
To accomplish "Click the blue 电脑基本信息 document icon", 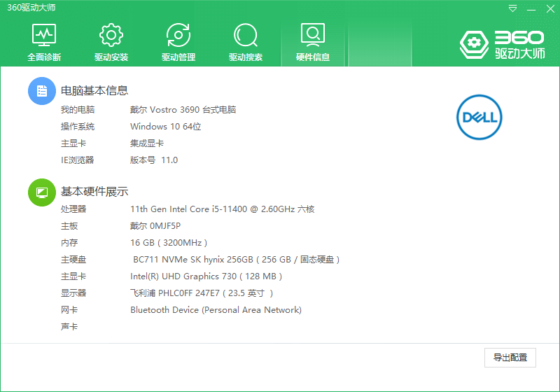I will pyautogui.click(x=42, y=91).
